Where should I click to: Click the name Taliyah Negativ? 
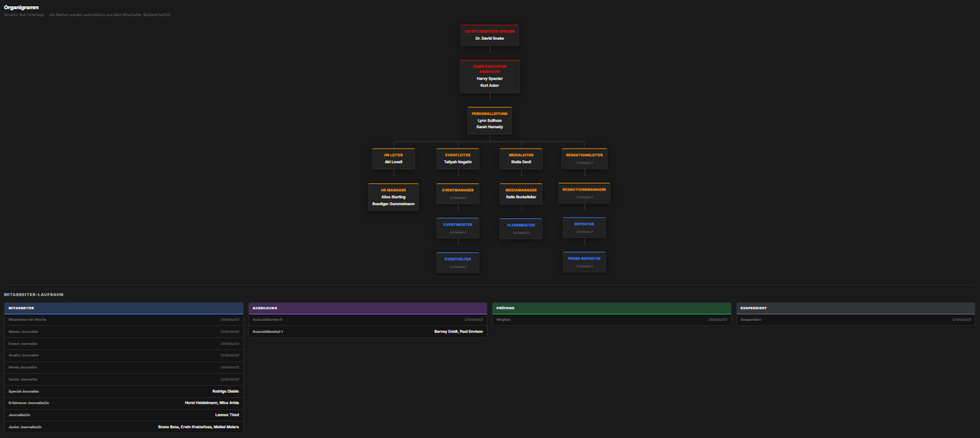click(458, 162)
